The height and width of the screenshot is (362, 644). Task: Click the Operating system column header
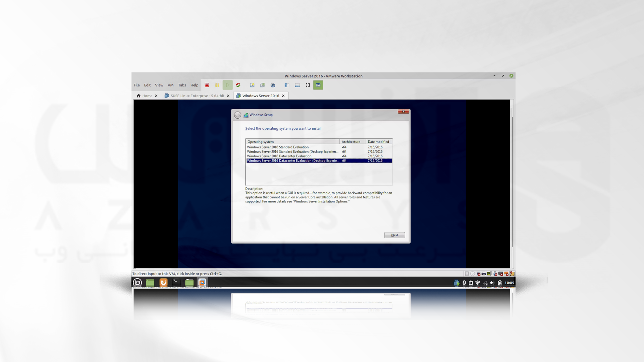(x=292, y=142)
